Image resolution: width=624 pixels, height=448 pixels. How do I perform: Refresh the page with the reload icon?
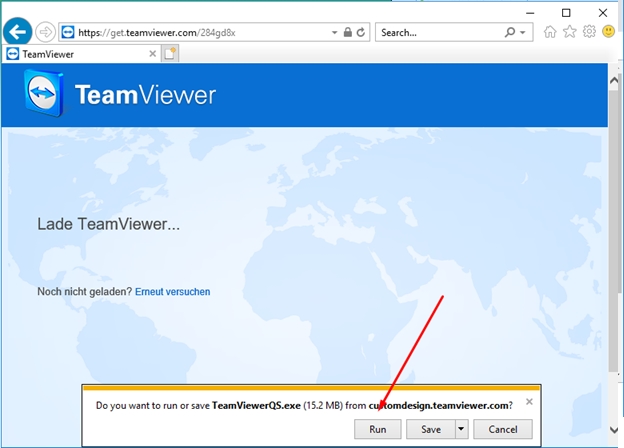361,32
